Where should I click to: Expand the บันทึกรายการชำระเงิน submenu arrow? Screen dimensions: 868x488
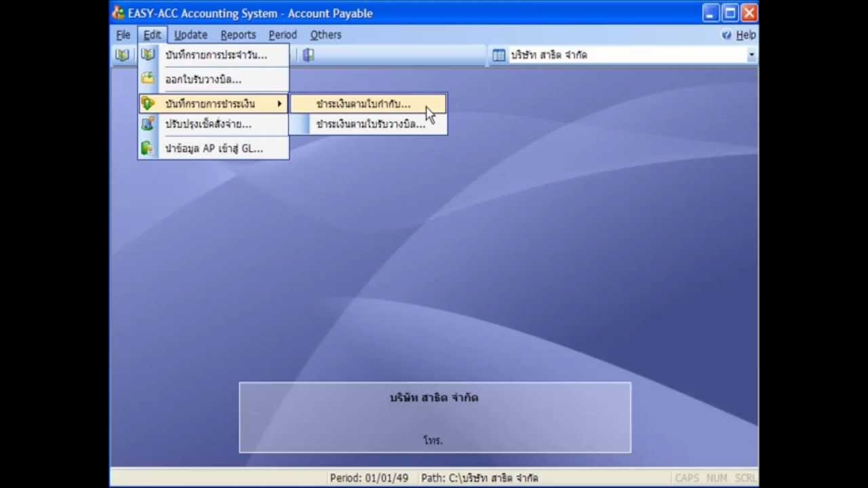pos(279,104)
